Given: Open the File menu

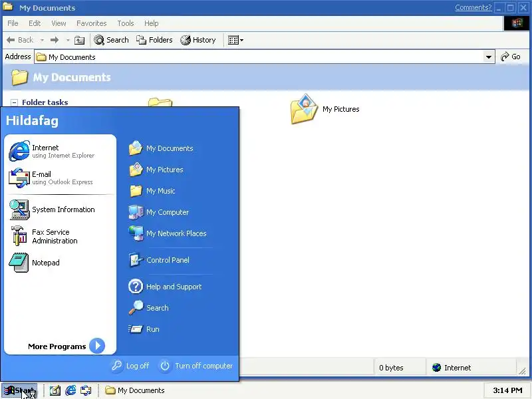Looking at the screenshot, I should (13, 23).
